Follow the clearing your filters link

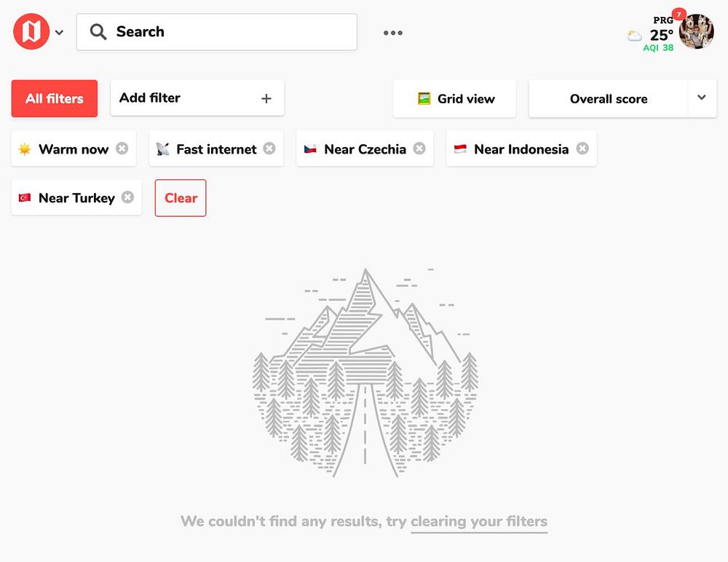pos(479,521)
